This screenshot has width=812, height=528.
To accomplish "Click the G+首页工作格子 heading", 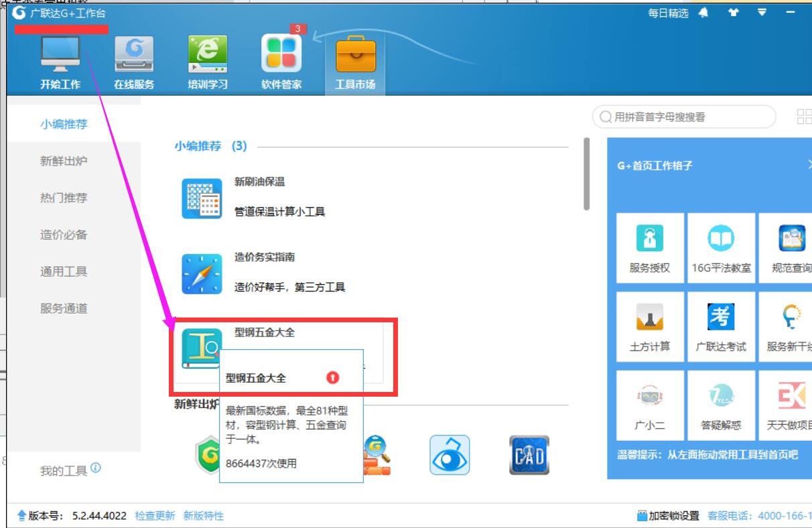I will click(655, 166).
